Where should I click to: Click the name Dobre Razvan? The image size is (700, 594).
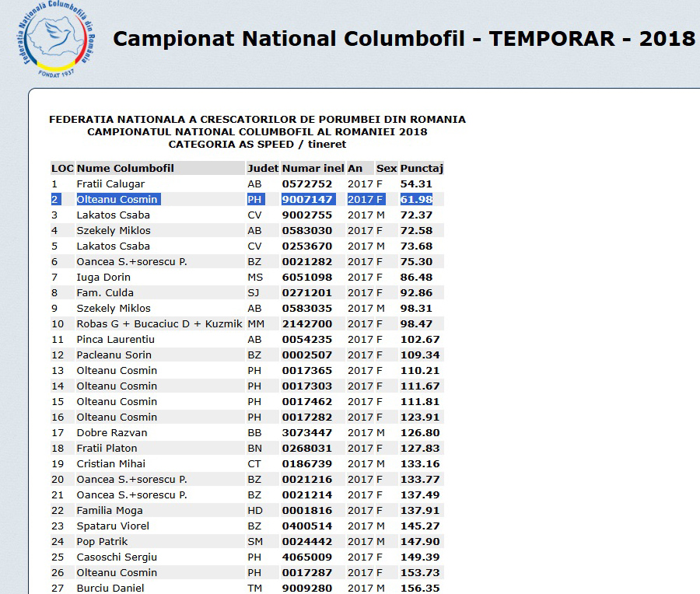(x=112, y=432)
